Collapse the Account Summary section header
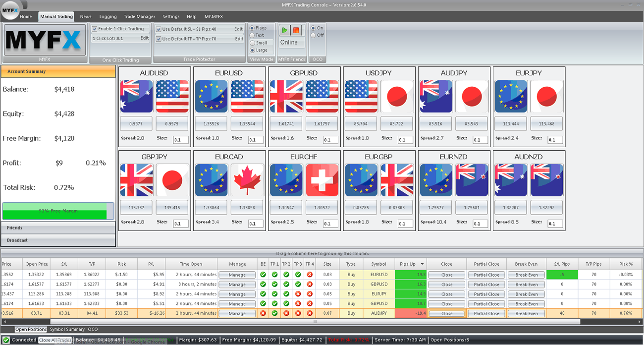 (58, 71)
